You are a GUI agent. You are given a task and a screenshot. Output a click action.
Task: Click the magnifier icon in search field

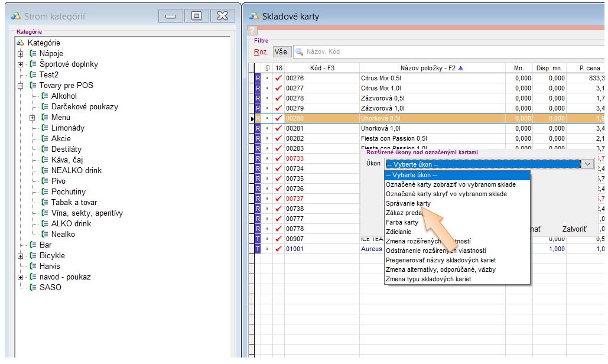tap(300, 52)
